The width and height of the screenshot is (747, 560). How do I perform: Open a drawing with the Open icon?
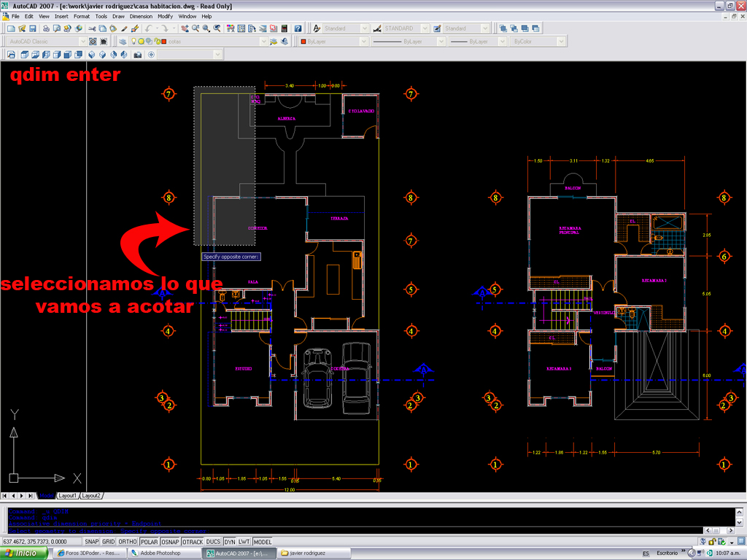(21, 28)
